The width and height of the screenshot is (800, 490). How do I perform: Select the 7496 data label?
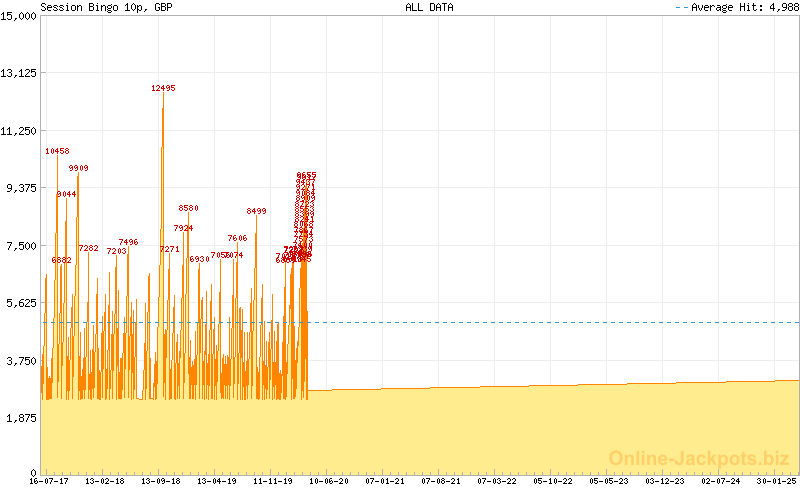click(128, 242)
